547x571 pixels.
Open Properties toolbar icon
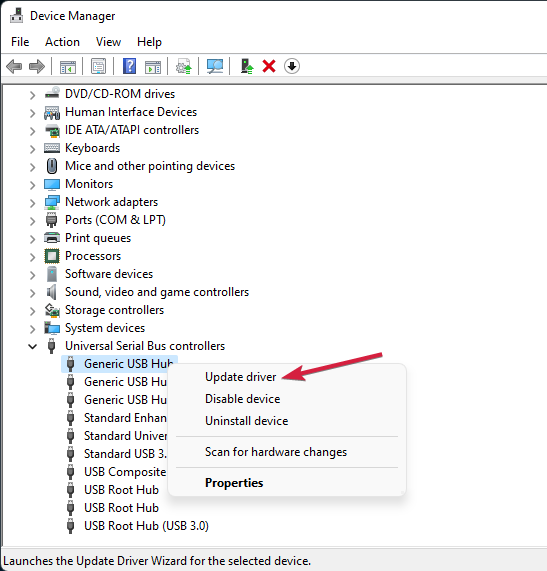click(x=98, y=67)
